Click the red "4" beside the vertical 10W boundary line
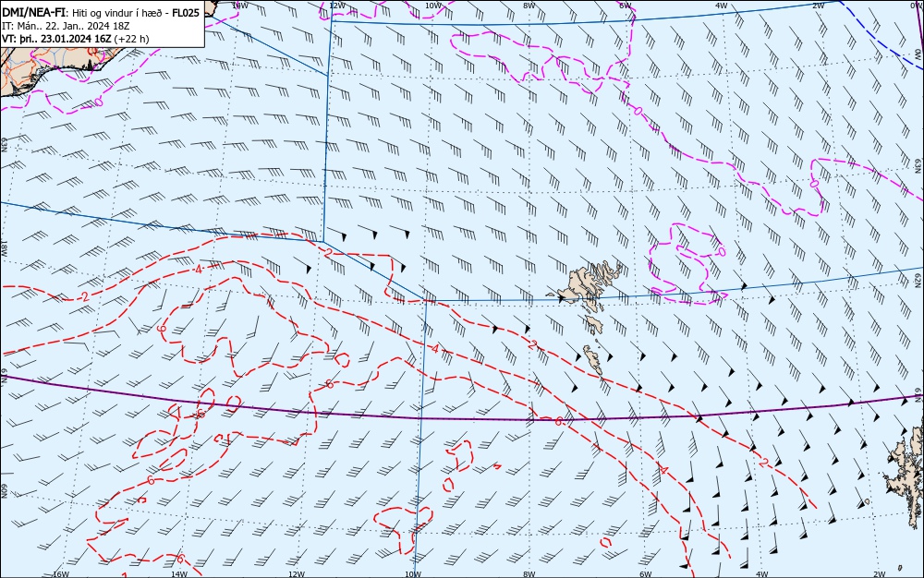 click(435, 350)
